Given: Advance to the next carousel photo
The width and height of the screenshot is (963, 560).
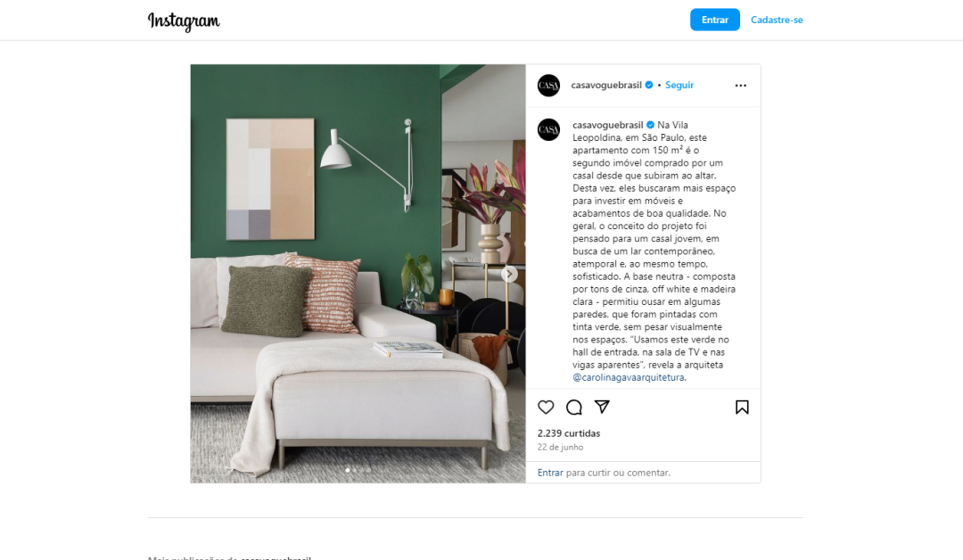Looking at the screenshot, I should coord(509,274).
